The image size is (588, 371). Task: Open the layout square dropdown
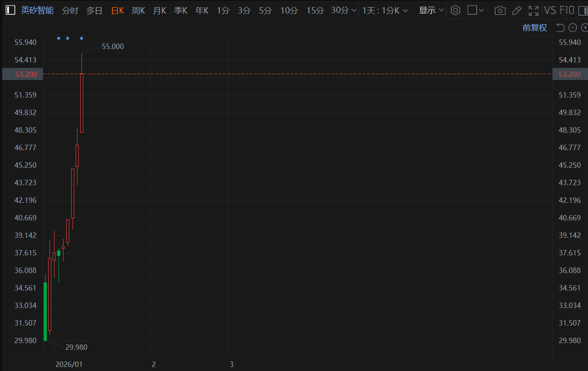(x=475, y=10)
